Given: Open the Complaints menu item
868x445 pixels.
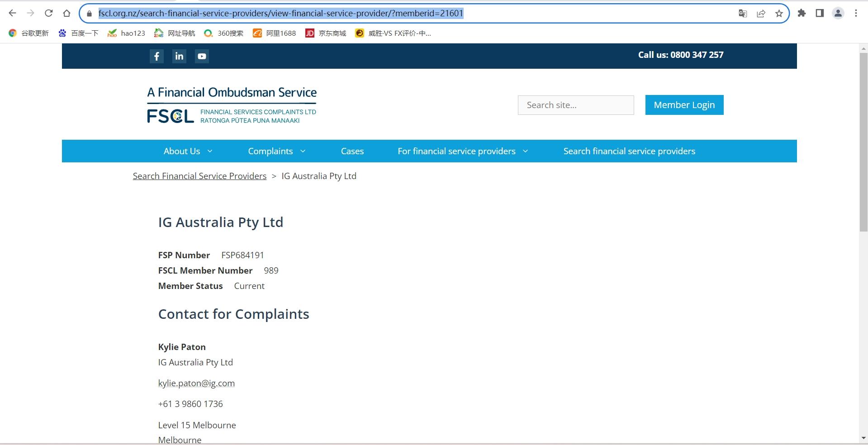Looking at the screenshot, I should click(270, 151).
